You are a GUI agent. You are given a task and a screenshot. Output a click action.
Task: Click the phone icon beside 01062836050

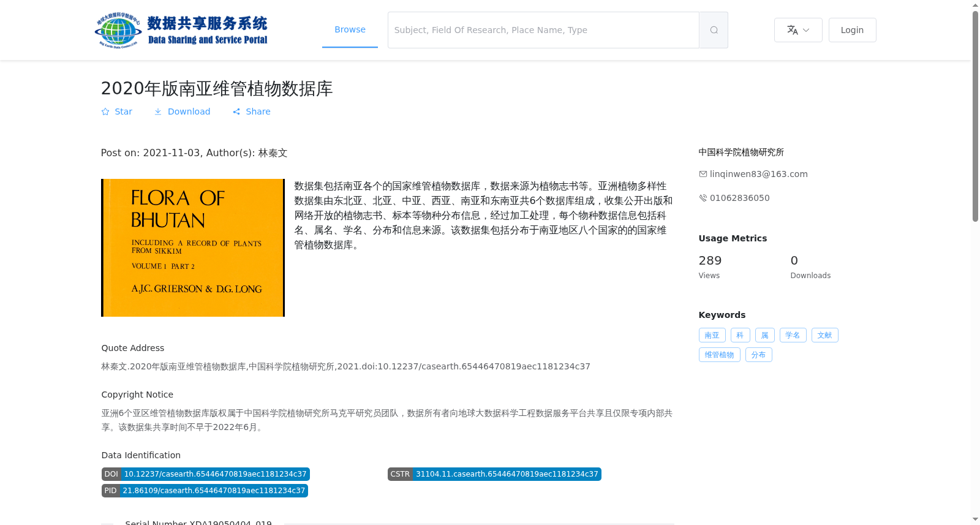(x=703, y=198)
